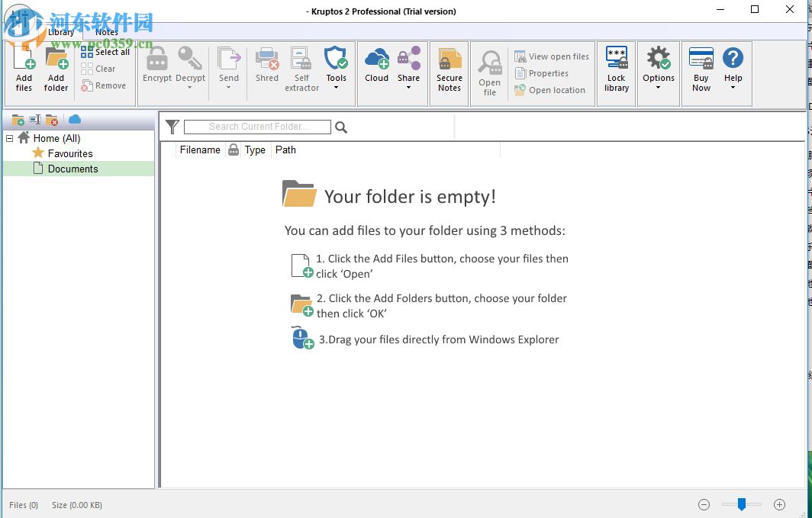This screenshot has height=518, width=812.
Task: Sort by Filename column header
Action: [200, 150]
